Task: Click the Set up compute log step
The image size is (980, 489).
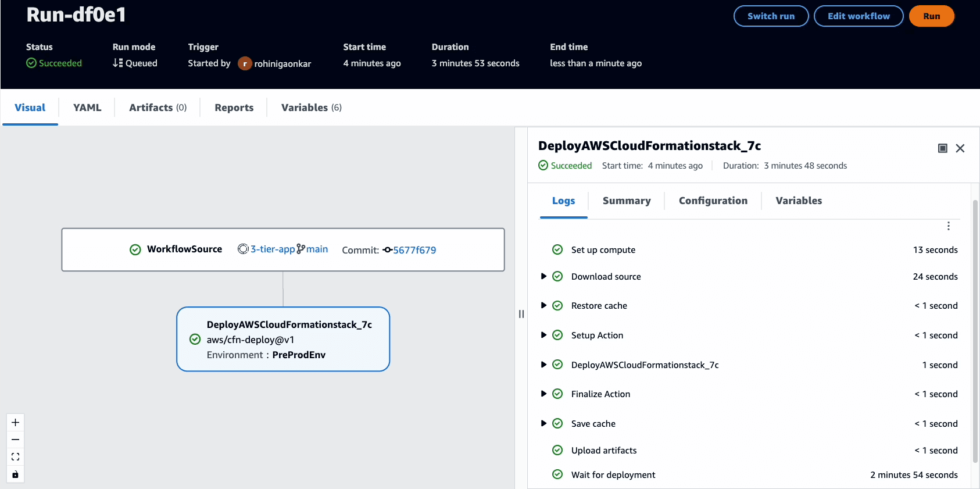Action: [x=754, y=249]
